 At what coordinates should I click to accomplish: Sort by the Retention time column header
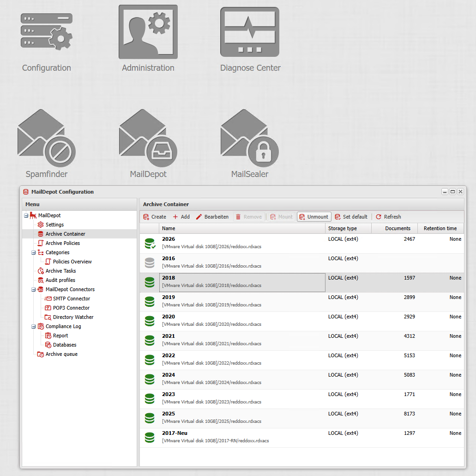point(440,228)
